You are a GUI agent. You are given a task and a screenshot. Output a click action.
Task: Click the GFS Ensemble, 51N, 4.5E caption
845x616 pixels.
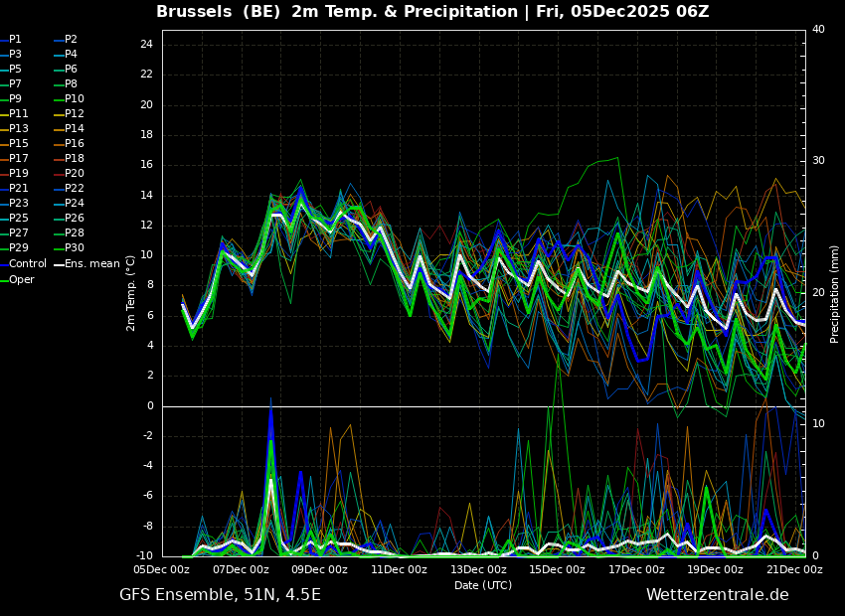pos(220,595)
